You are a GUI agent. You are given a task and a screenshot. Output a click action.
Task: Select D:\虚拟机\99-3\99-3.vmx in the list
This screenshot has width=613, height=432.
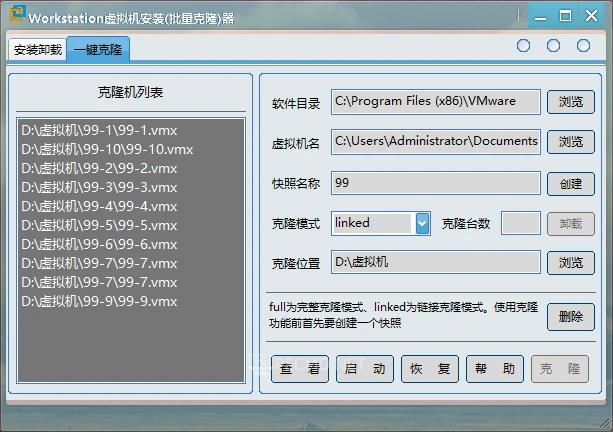(x=131, y=187)
